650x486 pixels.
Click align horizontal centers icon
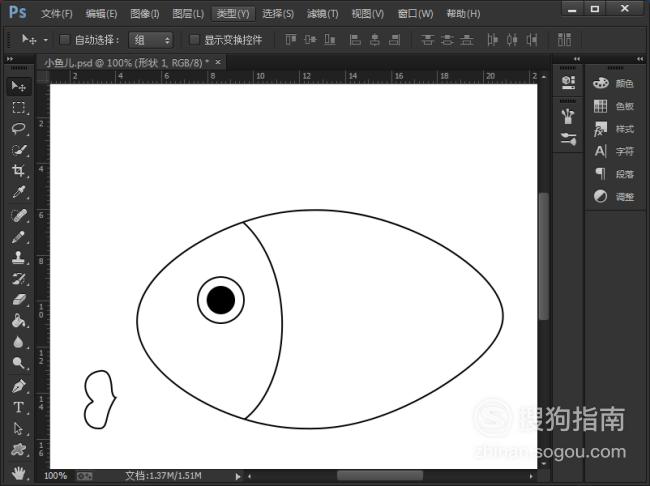tap(375, 40)
